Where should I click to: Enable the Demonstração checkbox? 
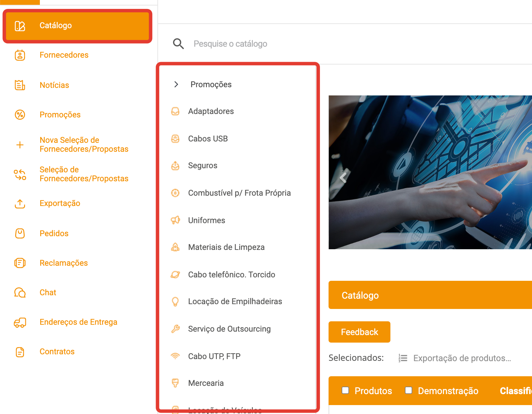pos(409,390)
